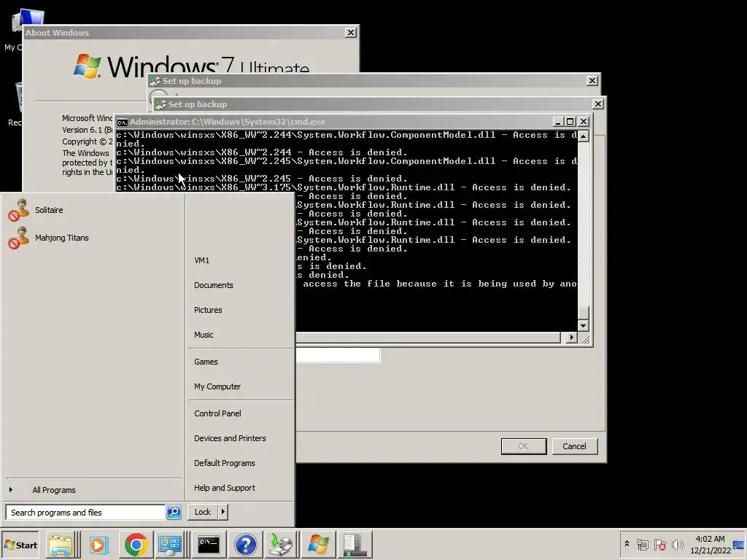Click the white field under the cmd window

coord(338,355)
